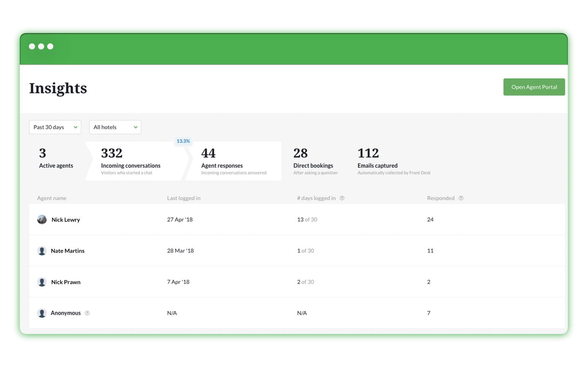The height and width of the screenshot is (369, 588).
Task: Click the Emails captured stat
Action: pyautogui.click(x=394, y=161)
